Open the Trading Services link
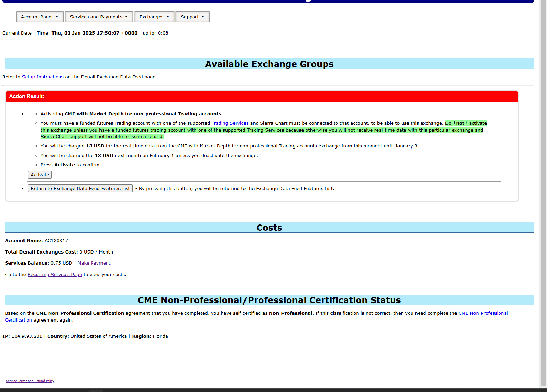Image resolution: width=547 pixels, height=392 pixels. coord(230,123)
